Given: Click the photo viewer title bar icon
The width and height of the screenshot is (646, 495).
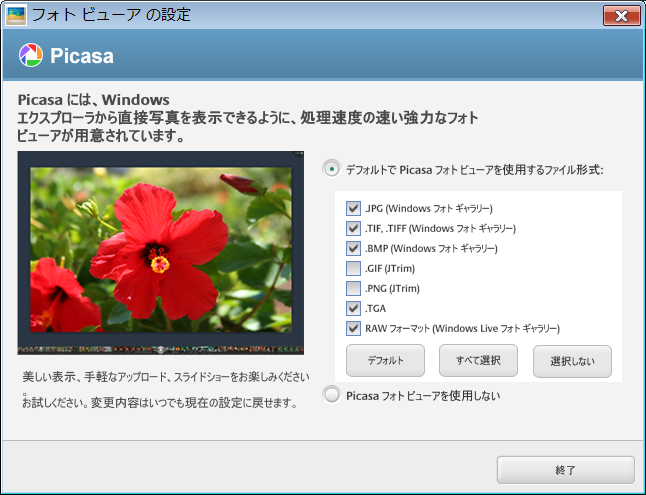Looking at the screenshot, I should [x=16, y=16].
